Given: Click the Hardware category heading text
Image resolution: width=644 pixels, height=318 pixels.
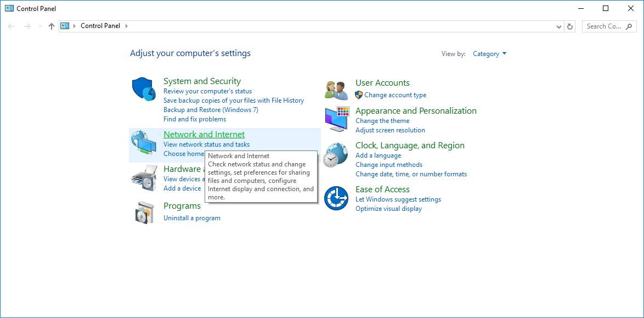Looking at the screenshot, I should pos(184,169).
